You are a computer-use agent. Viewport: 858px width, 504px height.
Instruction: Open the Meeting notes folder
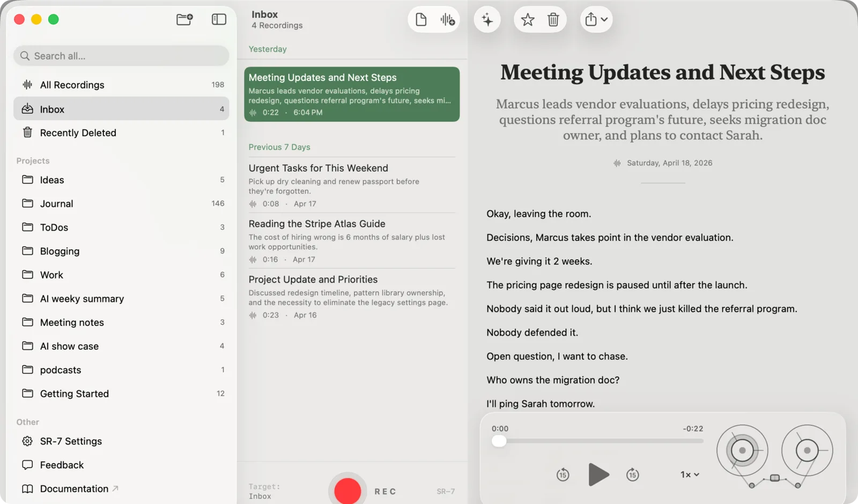pos(121,322)
